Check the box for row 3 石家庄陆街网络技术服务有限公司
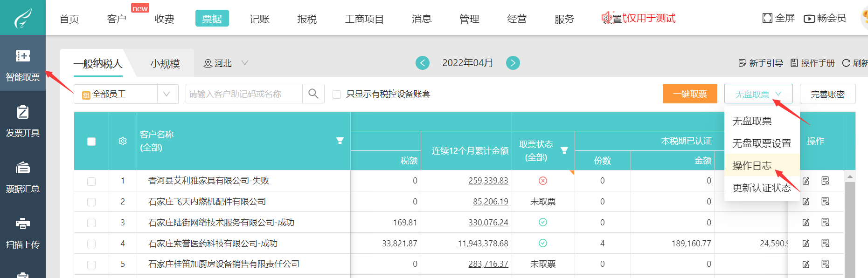 [91, 223]
